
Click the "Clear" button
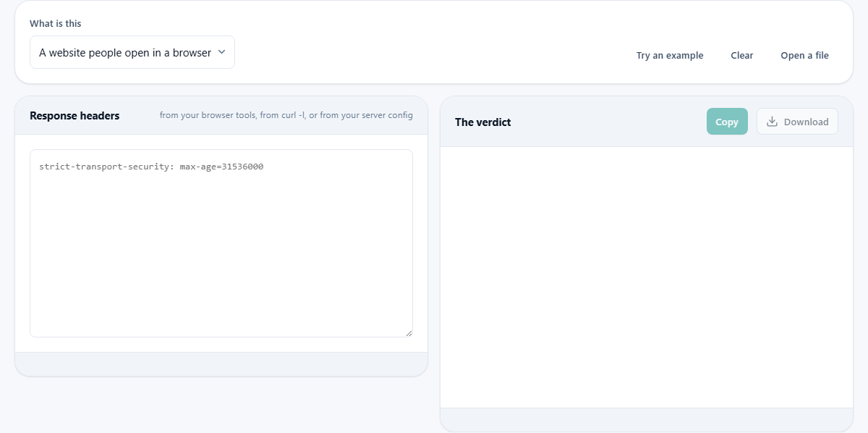[x=742, y=55]
